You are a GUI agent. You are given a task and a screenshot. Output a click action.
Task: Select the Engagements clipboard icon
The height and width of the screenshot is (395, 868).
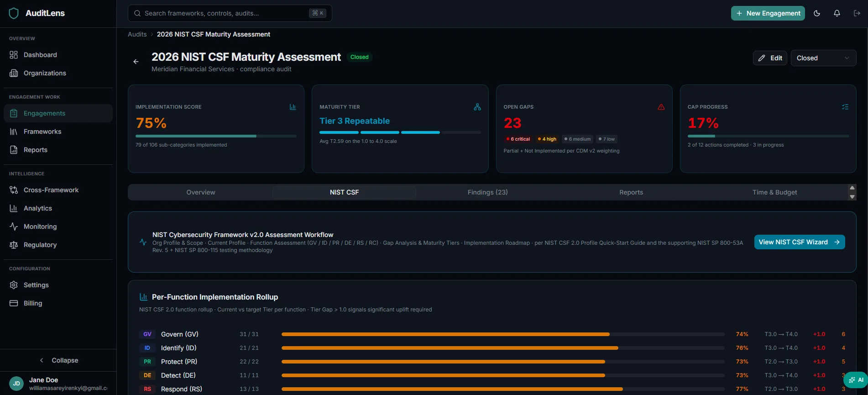click(14, 113)
